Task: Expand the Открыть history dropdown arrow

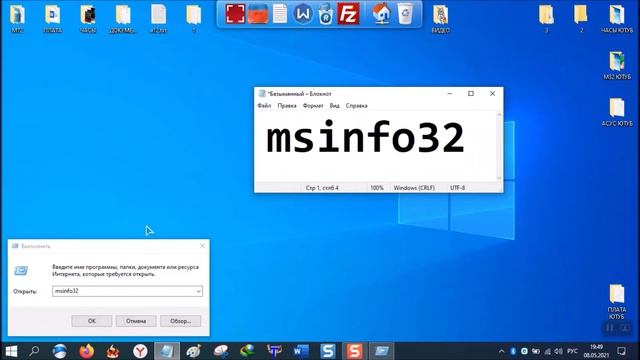Action: (198, 291)
